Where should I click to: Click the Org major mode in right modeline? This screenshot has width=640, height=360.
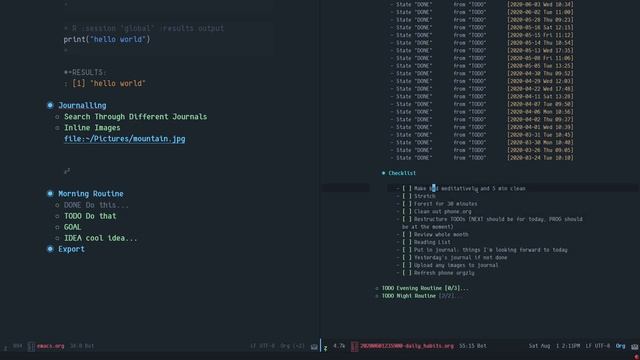(620, 346)
